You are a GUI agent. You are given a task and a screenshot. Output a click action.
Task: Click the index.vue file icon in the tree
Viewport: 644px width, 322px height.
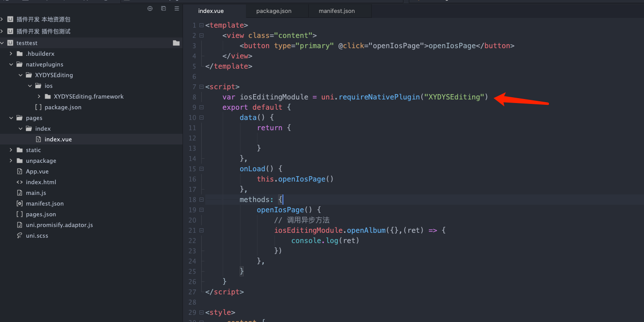tap(38, 139)
